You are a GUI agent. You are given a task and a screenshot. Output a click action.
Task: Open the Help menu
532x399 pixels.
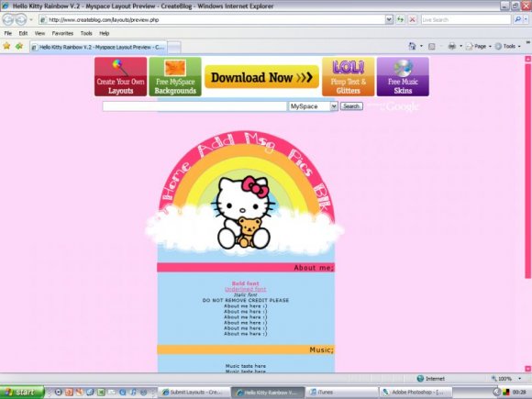[x=105, y=33]
